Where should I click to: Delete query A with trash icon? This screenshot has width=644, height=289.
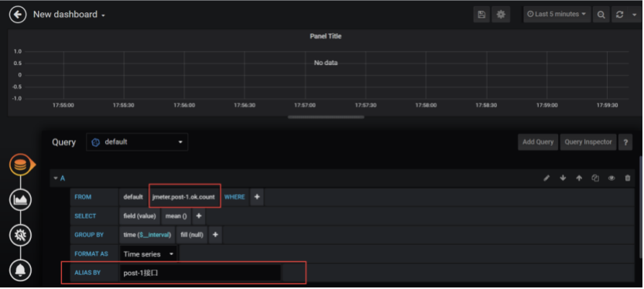pyautogui.click(x=628, y=178)
